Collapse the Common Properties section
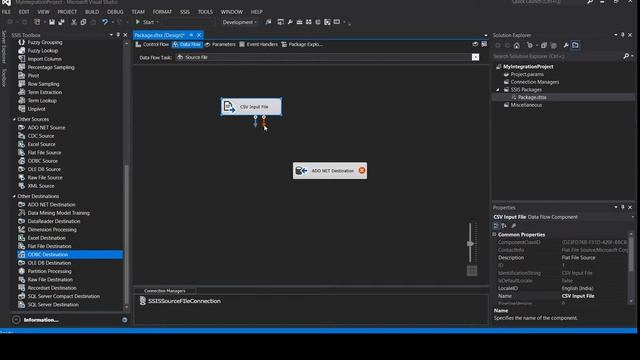Screen dimensions: 640x360 click(x=494, y=234)
